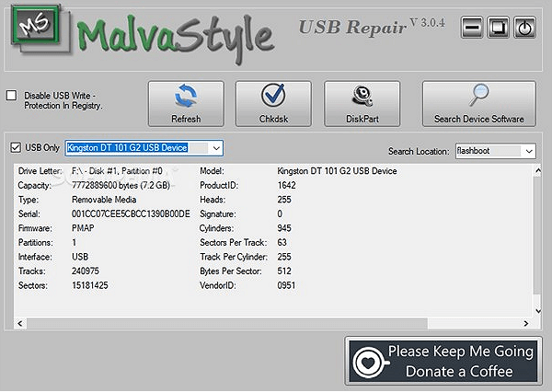Click the Sectors value 15181425
The image size is (552, 392).
(x=90, y=285)
